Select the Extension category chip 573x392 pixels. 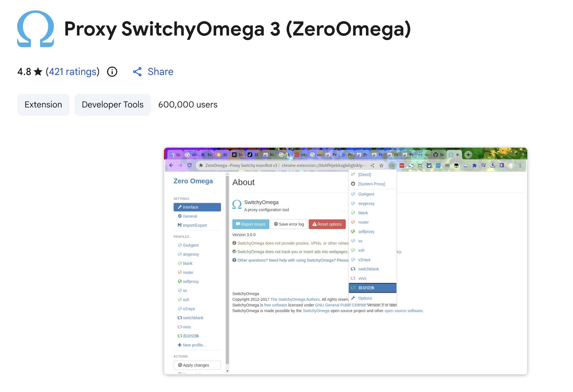pos(43,105)
